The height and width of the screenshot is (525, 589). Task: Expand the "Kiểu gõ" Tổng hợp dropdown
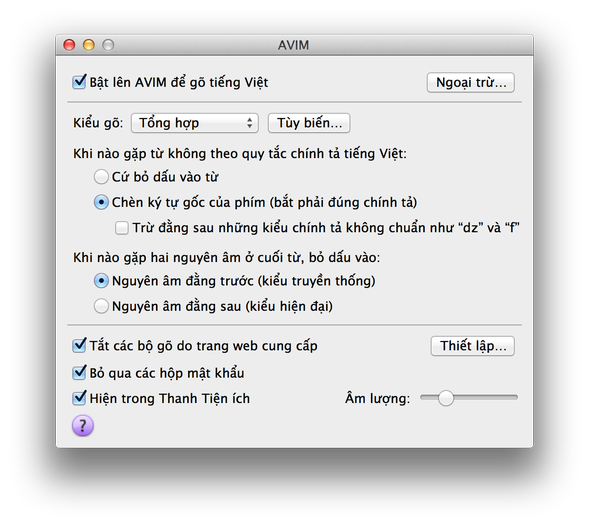tap(195, 123)
